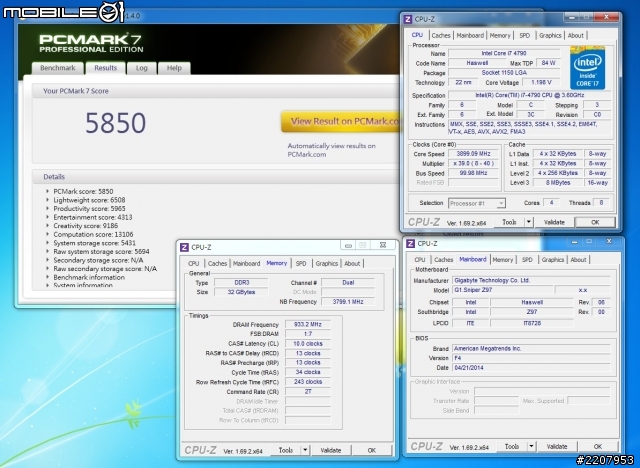Expand Lightweight score: 6508 row
This screenshot has width=640, height=468.
coord(89,200)
